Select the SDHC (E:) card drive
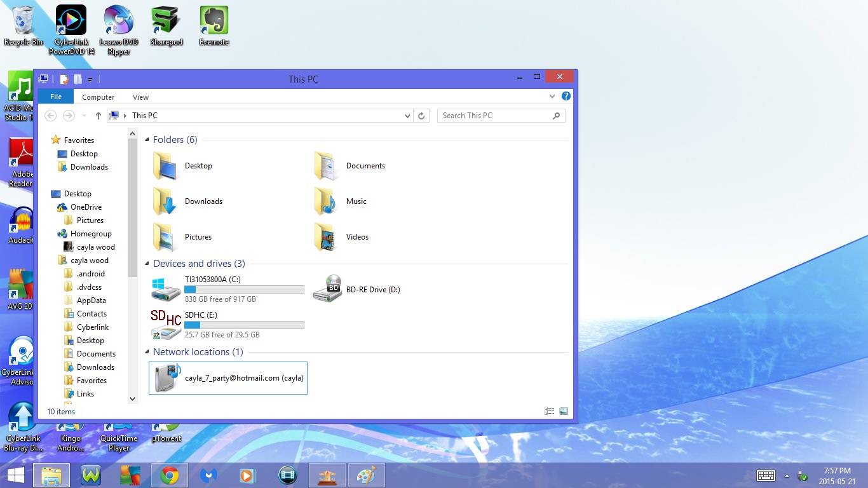The height and width of the screenshot is (488, 868). (x=227, y=325)
